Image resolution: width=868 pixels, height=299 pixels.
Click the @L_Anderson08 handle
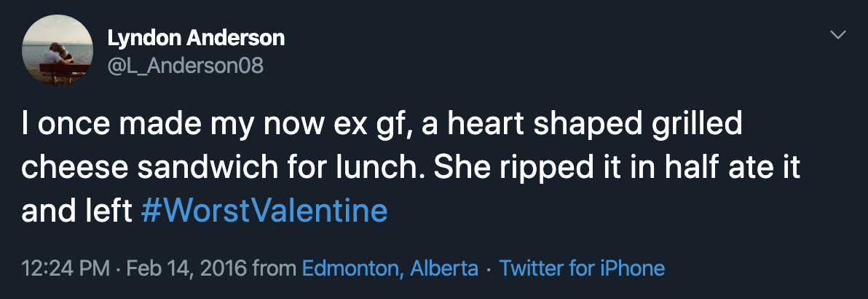click(x=185, y=66)
